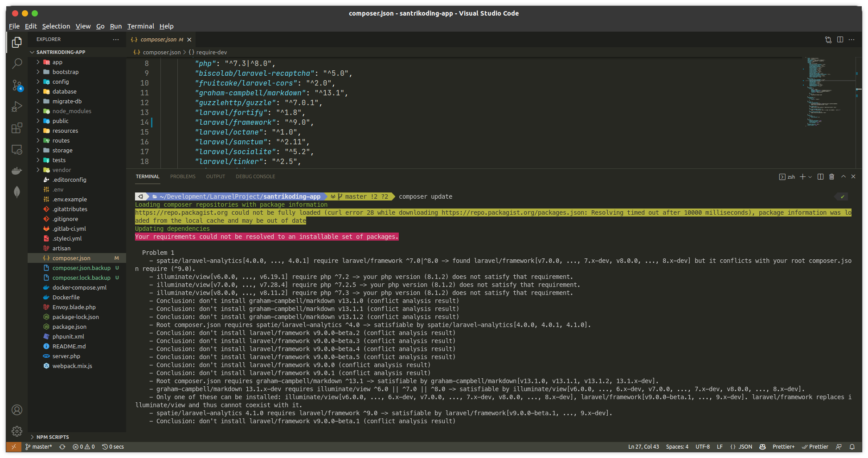Create a new terminal with plus icon
Screen dimensions: 868x458
click(802, 177)
